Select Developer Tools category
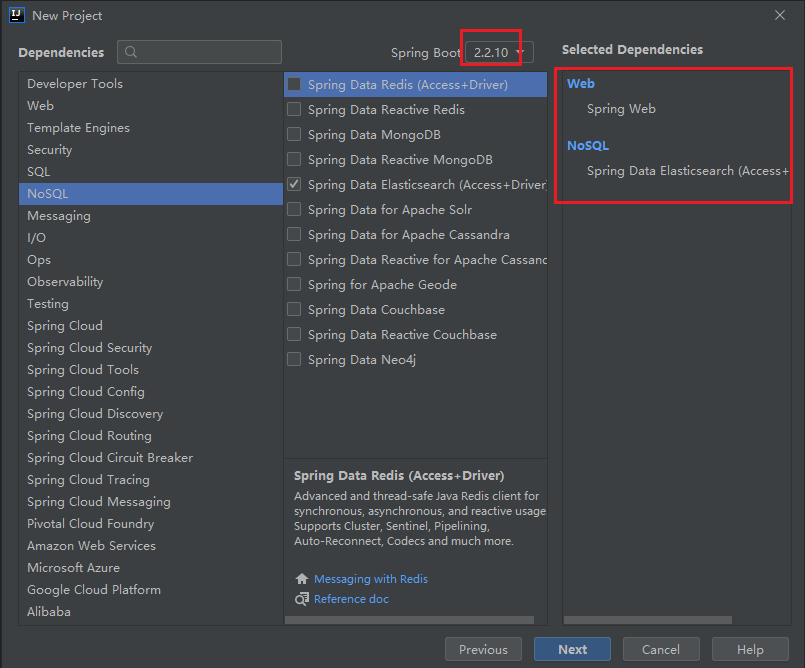The width and height of the screenshot is (805, 668). pyautogui.click(x=151, y=84)
